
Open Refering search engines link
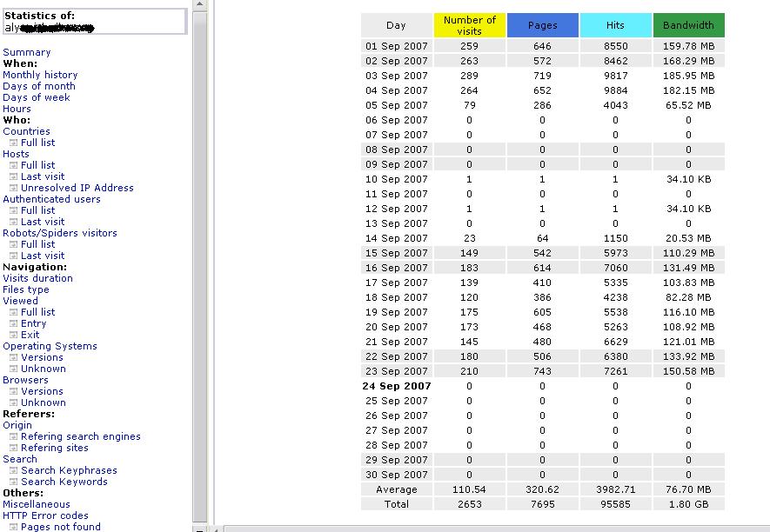point(81,436)
